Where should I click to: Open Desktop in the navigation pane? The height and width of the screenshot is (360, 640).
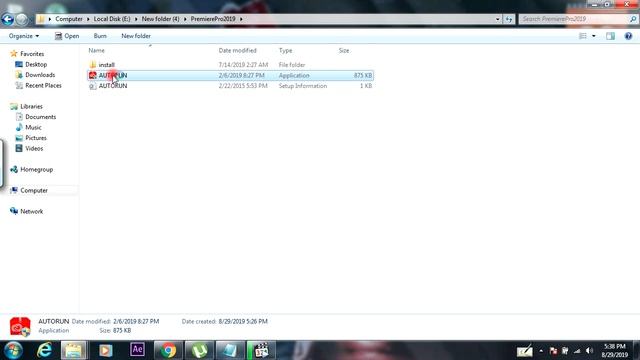pos(36,64)
